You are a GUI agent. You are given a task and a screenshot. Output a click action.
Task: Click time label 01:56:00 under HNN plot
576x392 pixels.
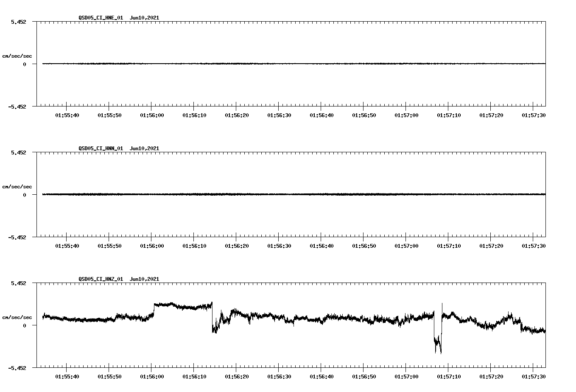[x=152, y=246]
